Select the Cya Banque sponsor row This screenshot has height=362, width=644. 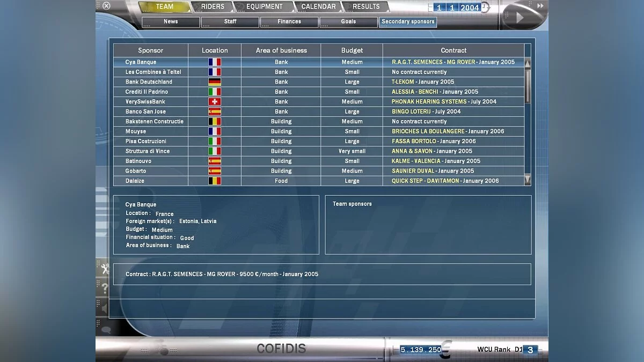pos(319,62)
